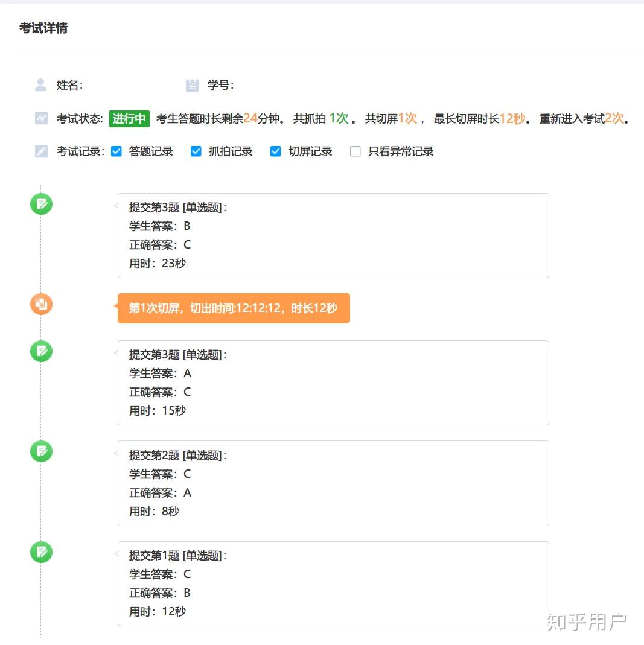
Task: Click the student ID card icon next to 学号
Action: click(192, 85)
